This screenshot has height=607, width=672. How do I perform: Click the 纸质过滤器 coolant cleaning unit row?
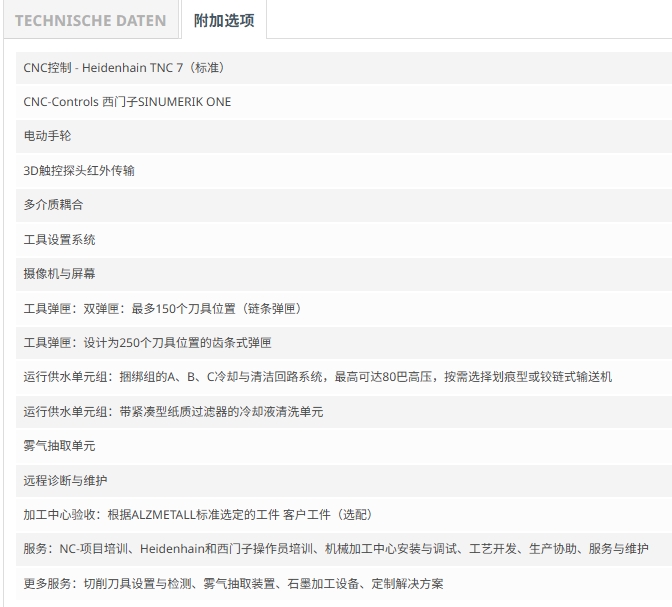[344, 412]
